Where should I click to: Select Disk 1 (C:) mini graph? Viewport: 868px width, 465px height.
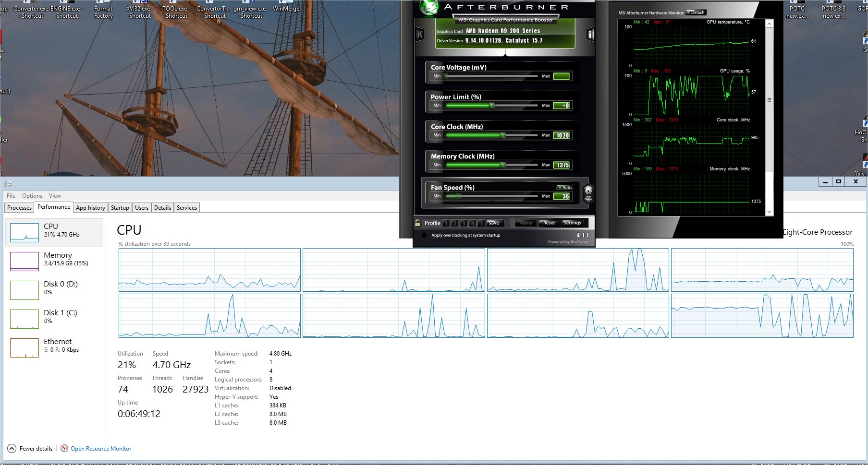coord(24,319)
